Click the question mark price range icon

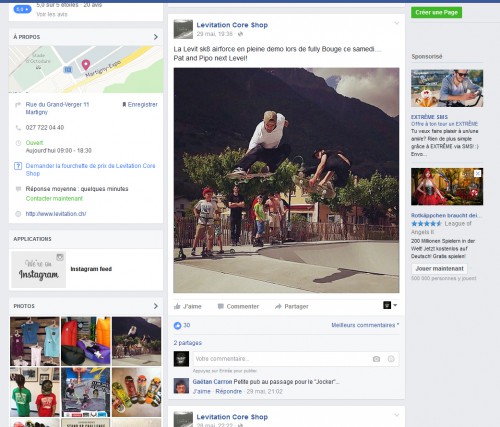point(18,166)
